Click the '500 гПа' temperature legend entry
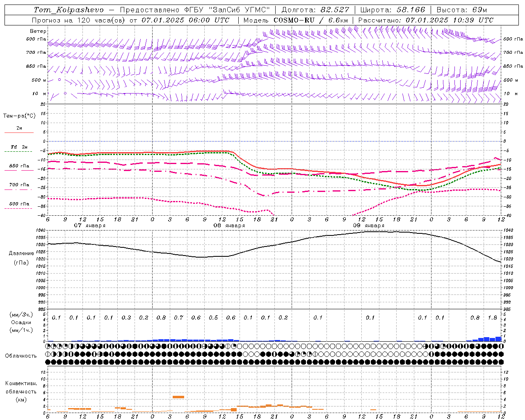This screenshot has width=525, height=420. 19,204
